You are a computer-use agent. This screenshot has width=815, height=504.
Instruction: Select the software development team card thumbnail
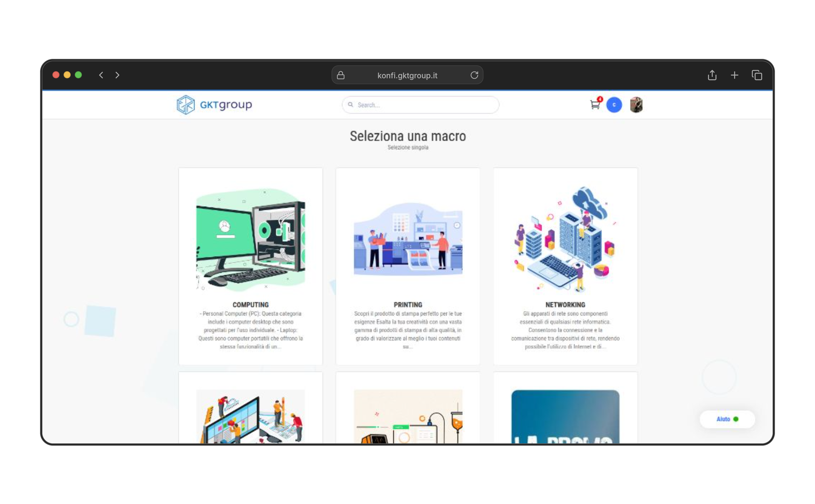[x=250, y=416]
